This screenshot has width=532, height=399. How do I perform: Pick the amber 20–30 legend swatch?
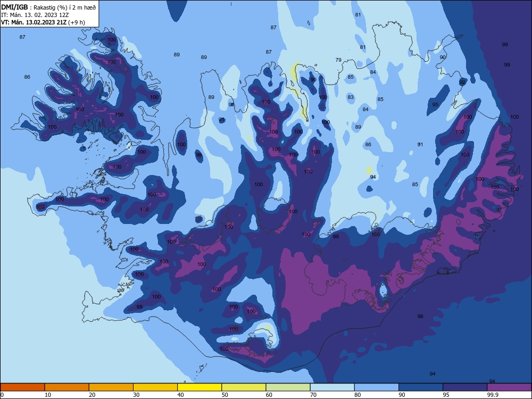(111, 387)
